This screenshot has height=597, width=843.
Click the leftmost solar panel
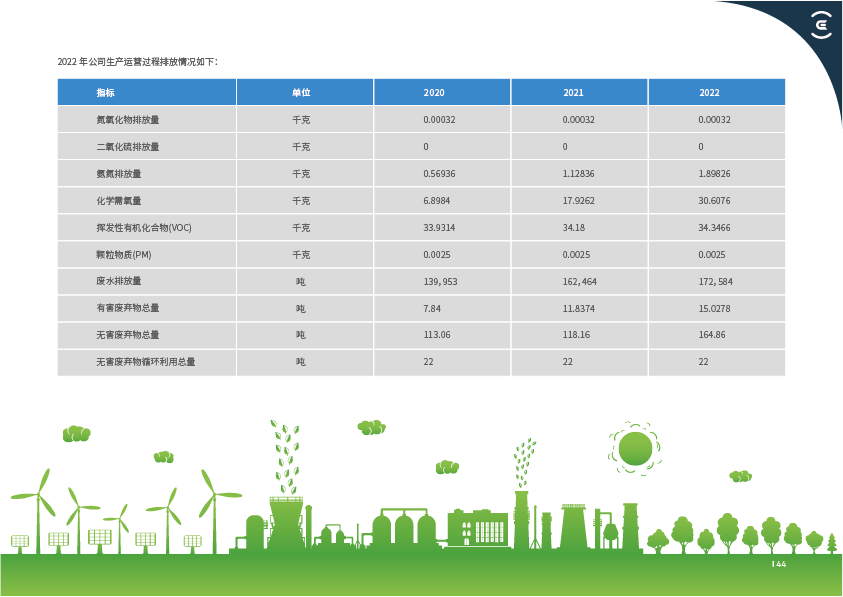pyautogui.click(x=20, y=541)
